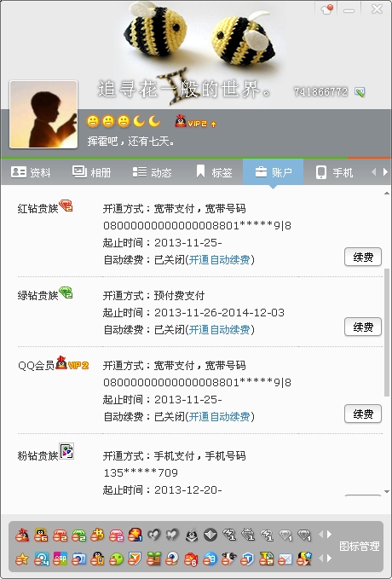Click the VIP2 level icon under nickname
The width and height of the screenshot is (392, 579).
click(x=195, y=122)
